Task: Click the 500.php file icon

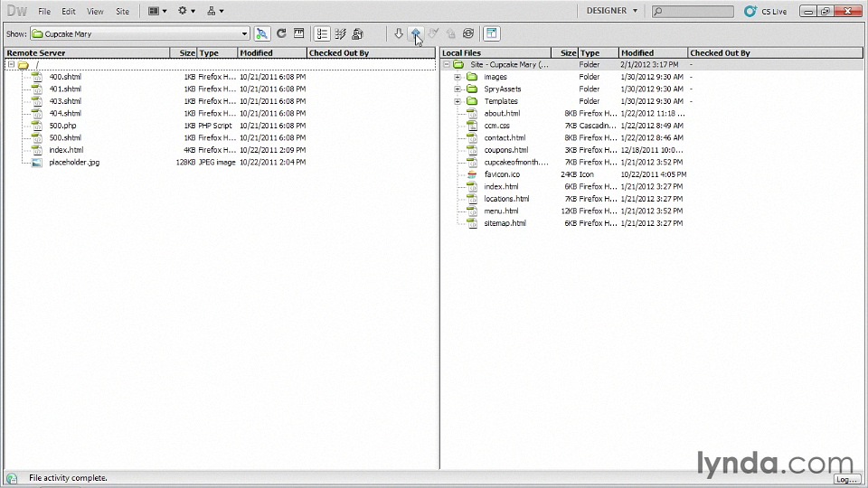Action: [x=36, y=126]
